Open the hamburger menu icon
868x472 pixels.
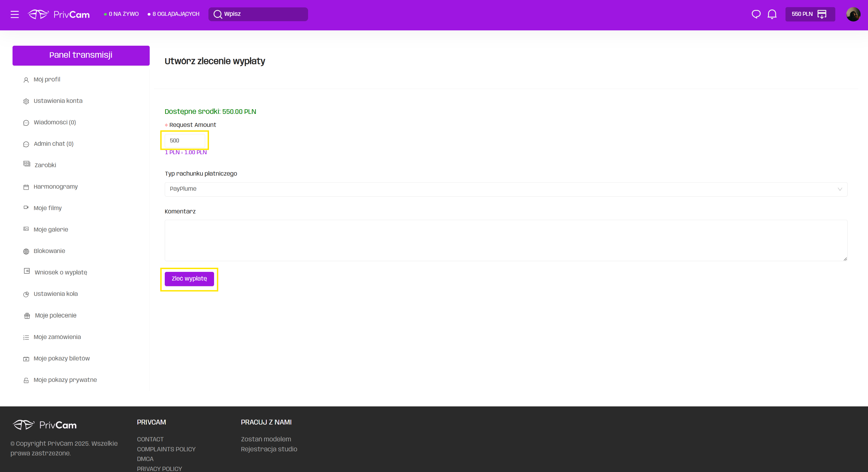tap(15, 15)
